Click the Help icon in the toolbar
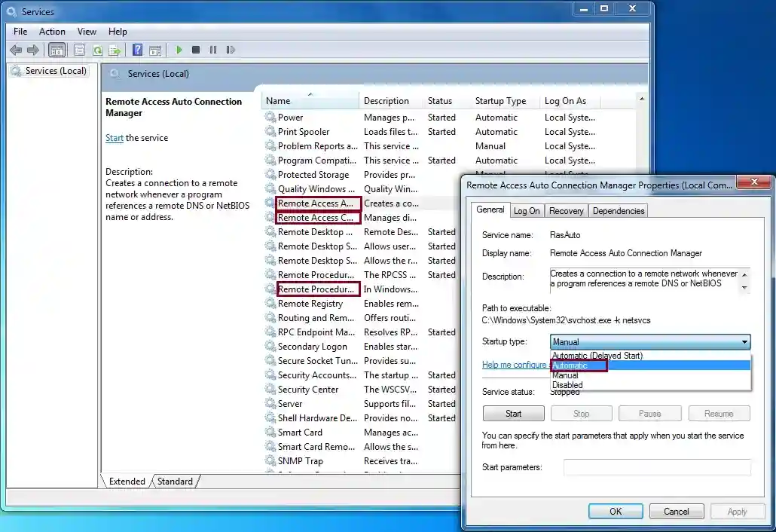This screenshot has height=532, width=776. coord(137,50)
